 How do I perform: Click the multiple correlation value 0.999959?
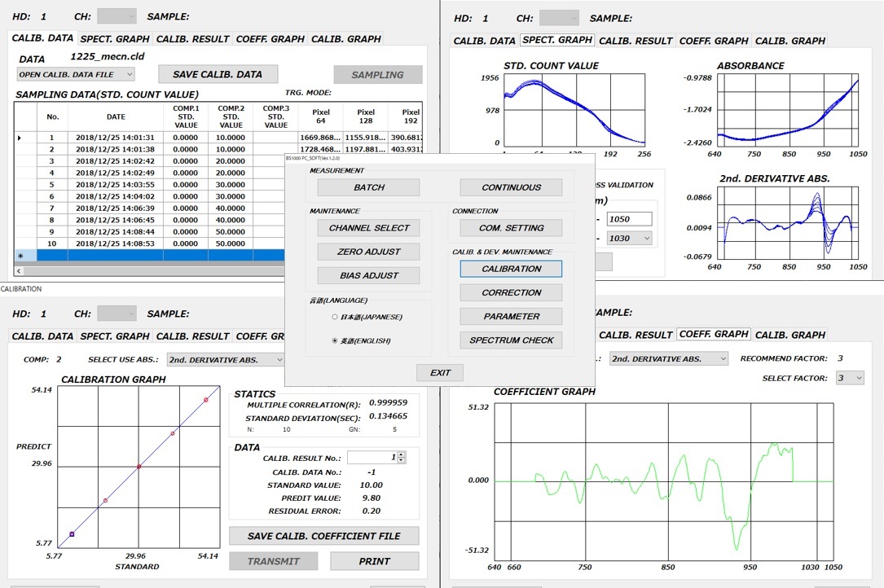tap(389, 402)
